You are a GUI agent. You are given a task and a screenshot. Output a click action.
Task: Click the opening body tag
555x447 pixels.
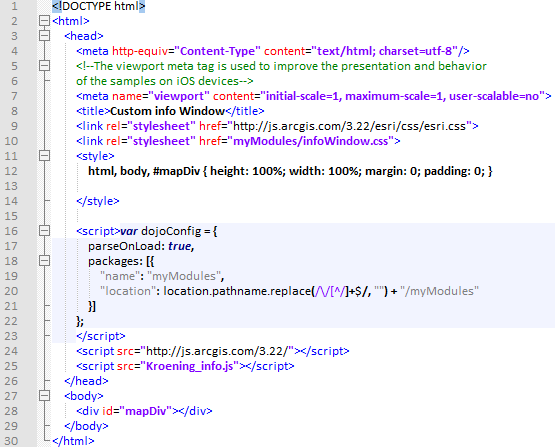point(84,396)
